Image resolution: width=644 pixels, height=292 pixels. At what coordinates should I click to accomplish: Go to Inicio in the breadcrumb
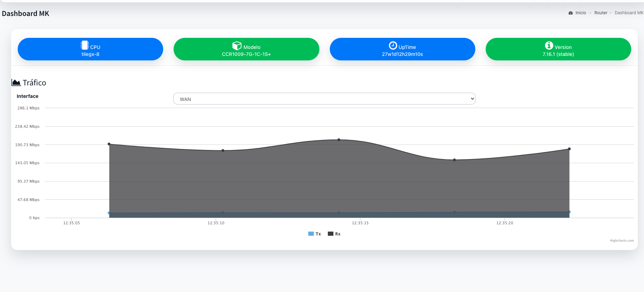coord(580,13)
